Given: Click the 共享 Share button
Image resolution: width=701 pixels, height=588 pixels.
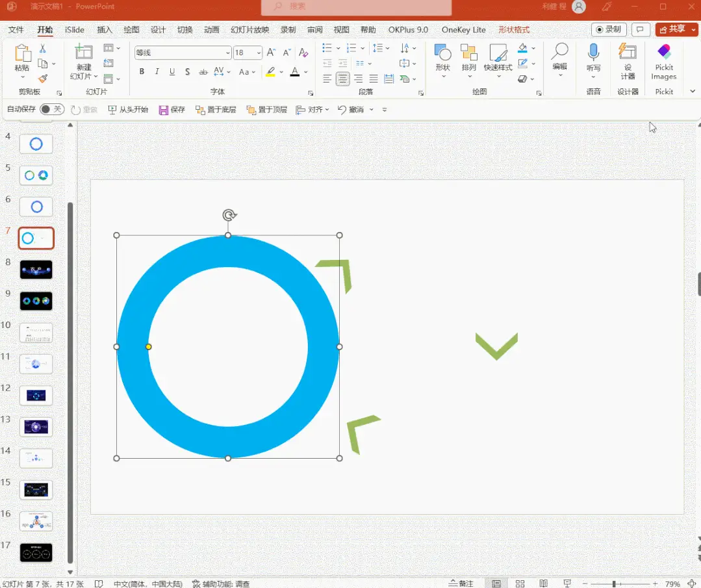Looking at the screenshot, I should click(x=676, y=29).
